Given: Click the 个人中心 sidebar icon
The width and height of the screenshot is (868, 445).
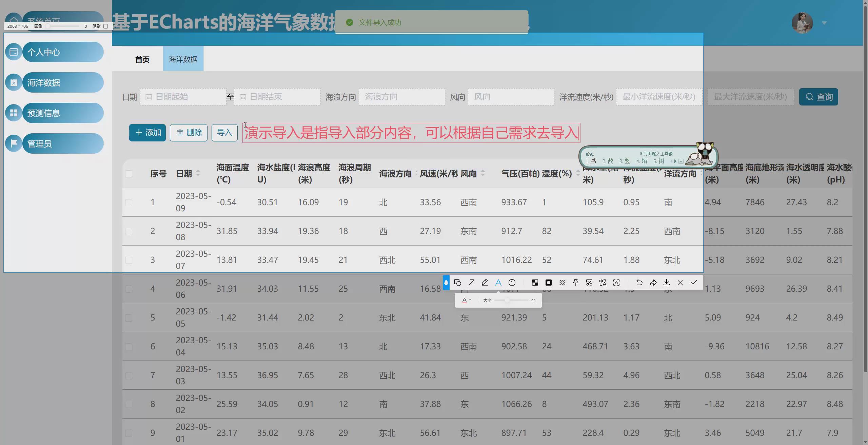Looking at the screenshot, I should pyautogui.click(x=14, y=52).
